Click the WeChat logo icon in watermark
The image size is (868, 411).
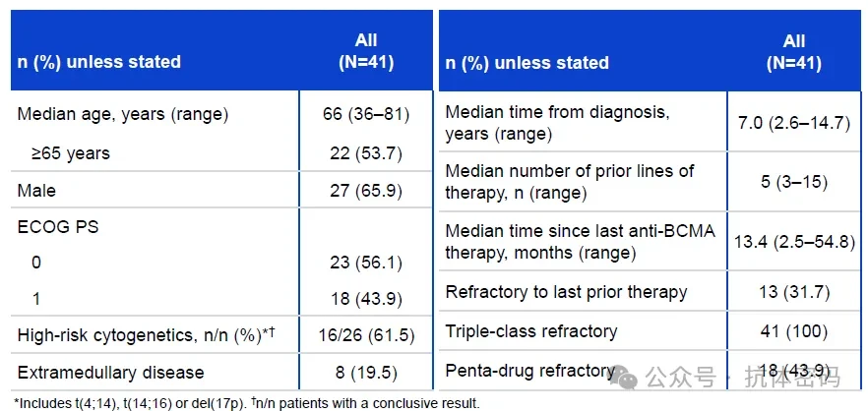pyautogui.click(x=628, y=378)
